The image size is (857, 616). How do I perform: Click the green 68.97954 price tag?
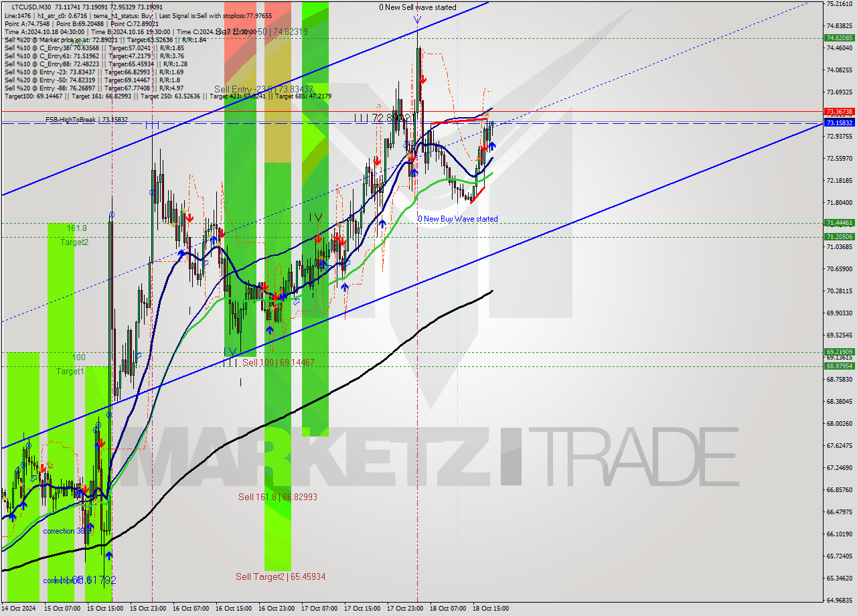(839, 366)
